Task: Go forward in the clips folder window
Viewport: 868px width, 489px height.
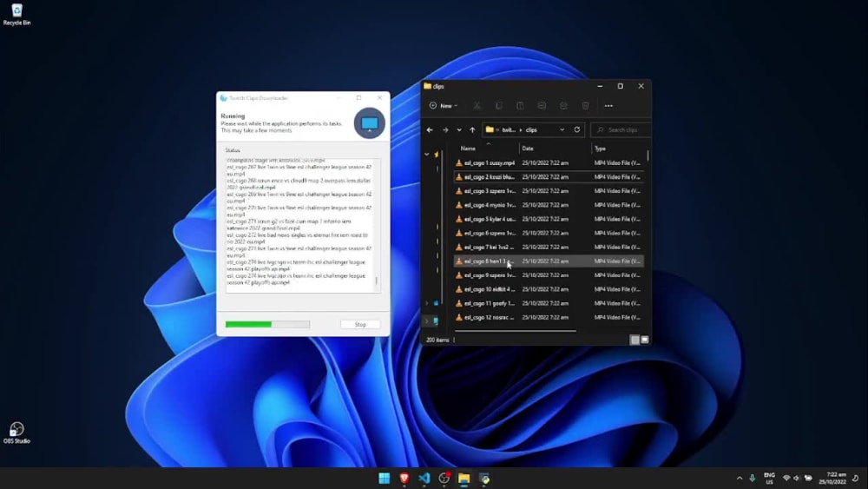Action: pos(445,130)
